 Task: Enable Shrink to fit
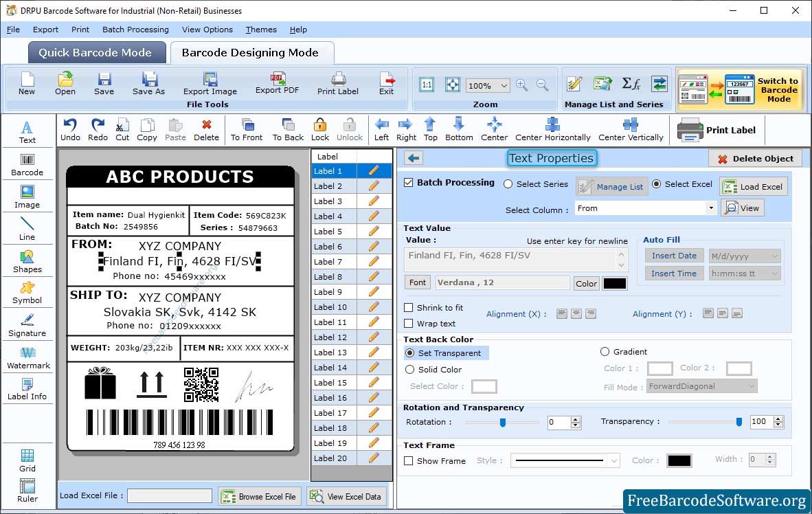click(x=409, y=308)
